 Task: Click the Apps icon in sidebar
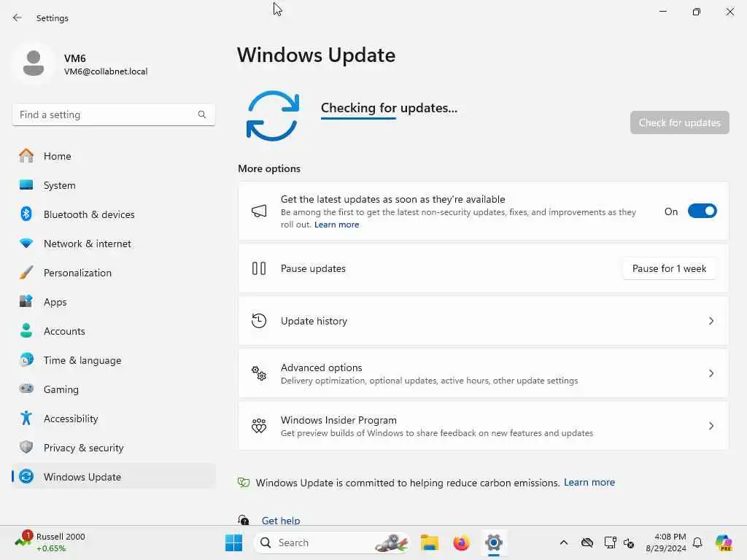pos(26,301)
